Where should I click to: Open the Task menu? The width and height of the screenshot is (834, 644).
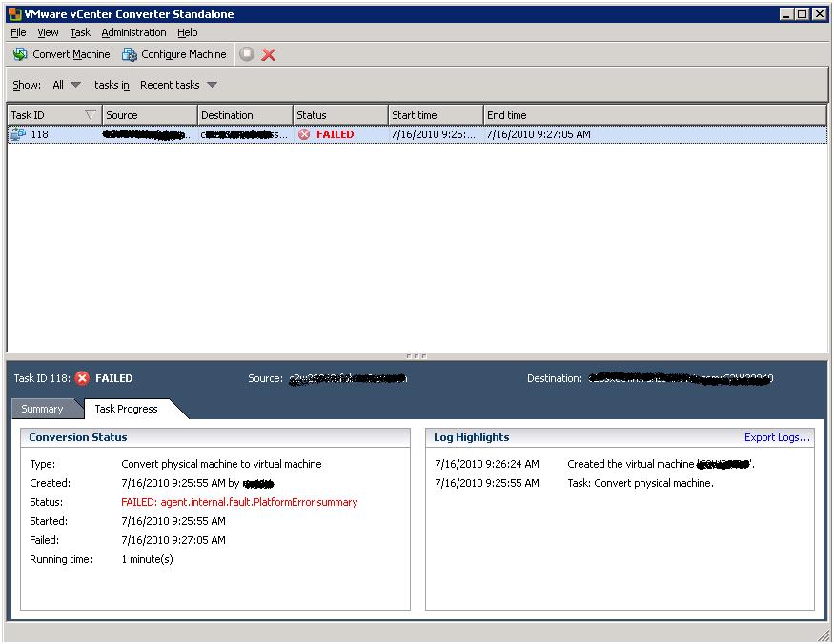click(79, 31)
